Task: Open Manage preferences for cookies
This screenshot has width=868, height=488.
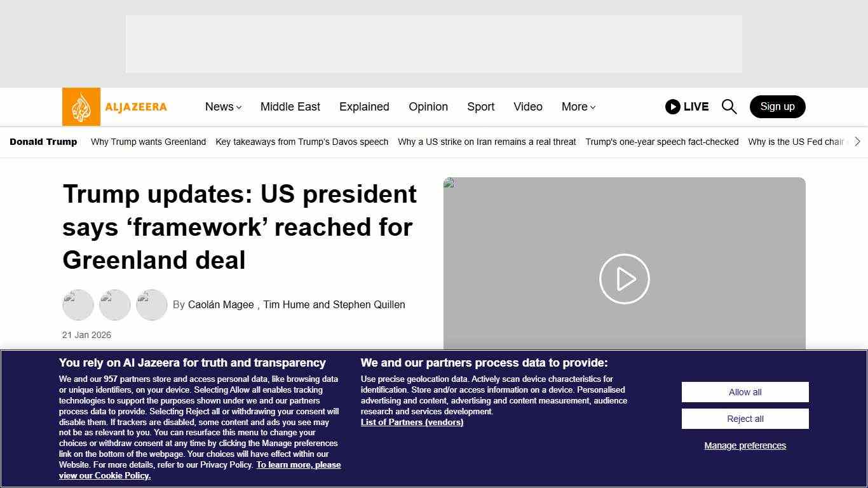Action: pyautogui.click(x=745, y=445)
